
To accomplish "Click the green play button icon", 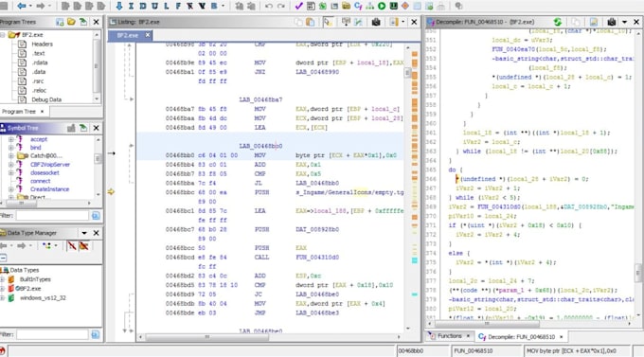I will 382,6.
